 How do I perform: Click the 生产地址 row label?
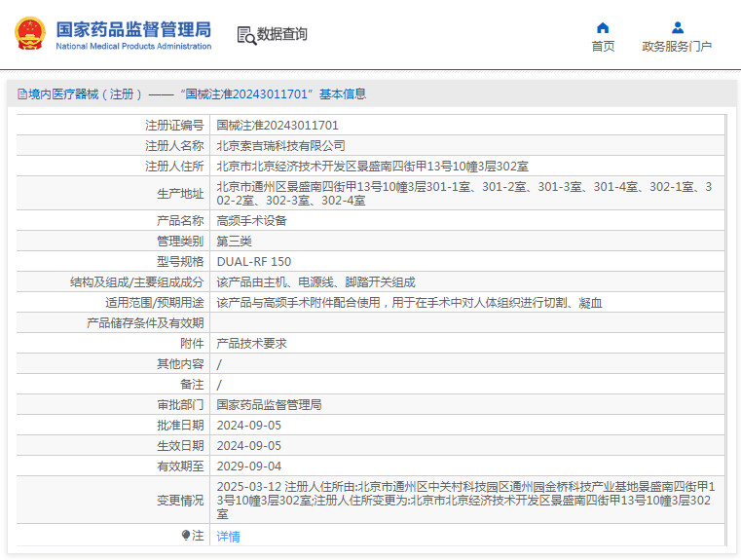click(x=180, y=193)
